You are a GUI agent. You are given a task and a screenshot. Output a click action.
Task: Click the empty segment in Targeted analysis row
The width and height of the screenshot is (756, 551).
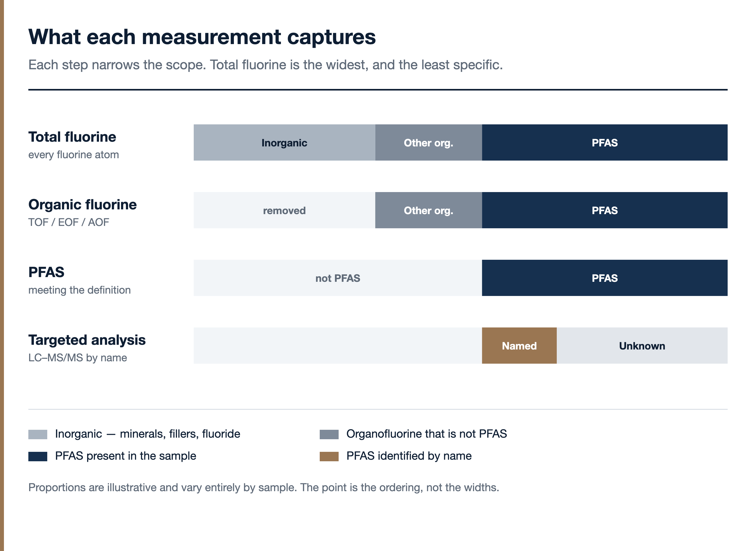[338, 346]
